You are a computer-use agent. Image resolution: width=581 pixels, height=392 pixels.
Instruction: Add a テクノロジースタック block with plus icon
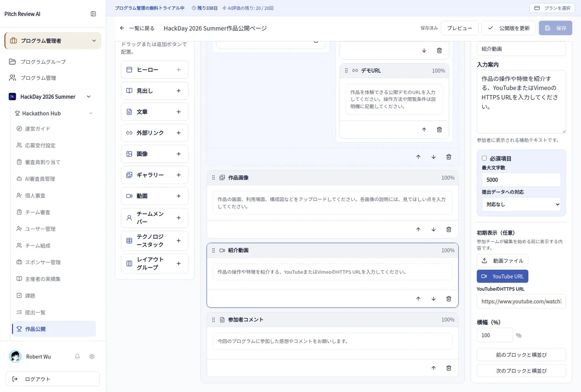point(179,241)
